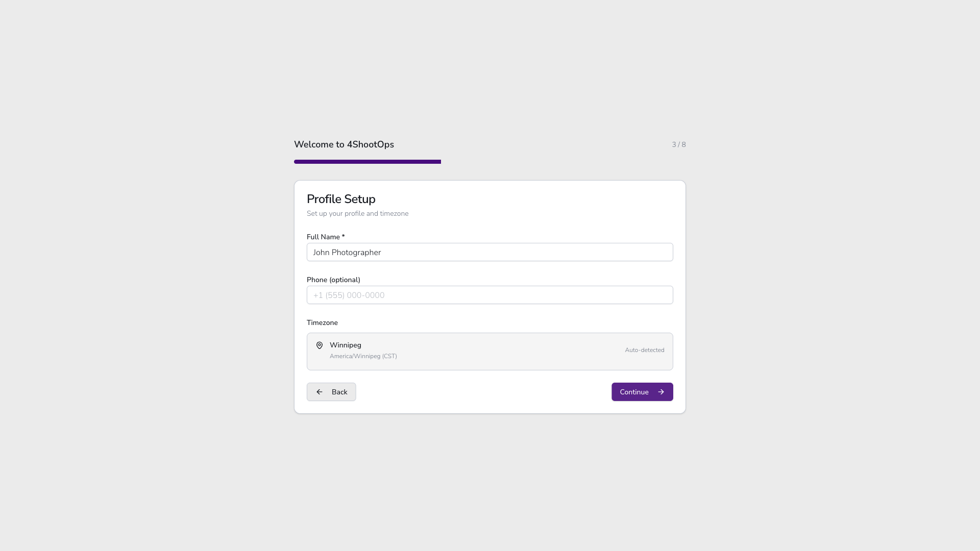This screenshot has width=980, height=551.
Task: Click the Auto-detected label
Action: click(x=644, y=350)
